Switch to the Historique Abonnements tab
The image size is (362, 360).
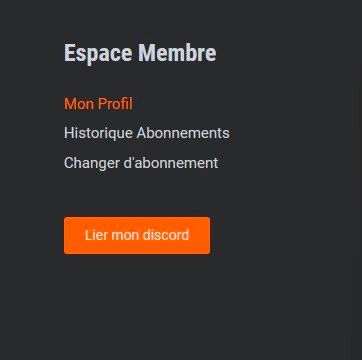(147, 133)
